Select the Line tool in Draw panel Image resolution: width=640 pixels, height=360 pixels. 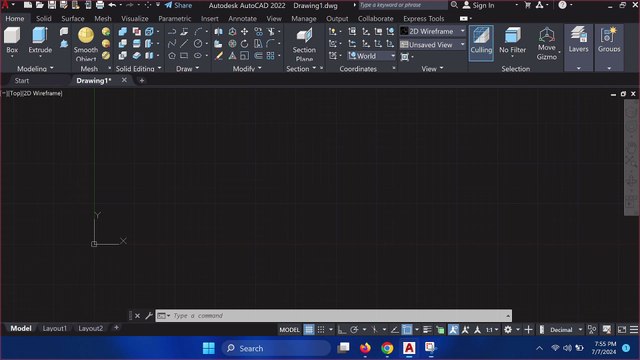pos(184,44)
